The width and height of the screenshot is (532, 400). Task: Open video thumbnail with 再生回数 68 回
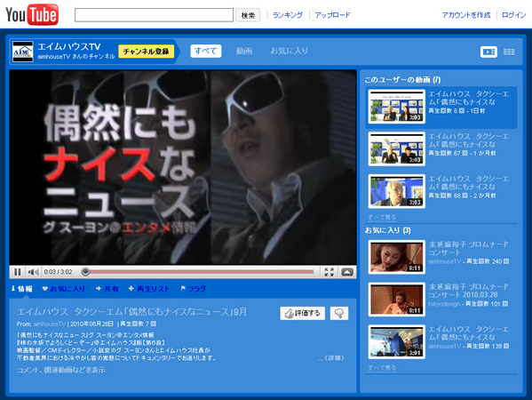click(397, 191)
